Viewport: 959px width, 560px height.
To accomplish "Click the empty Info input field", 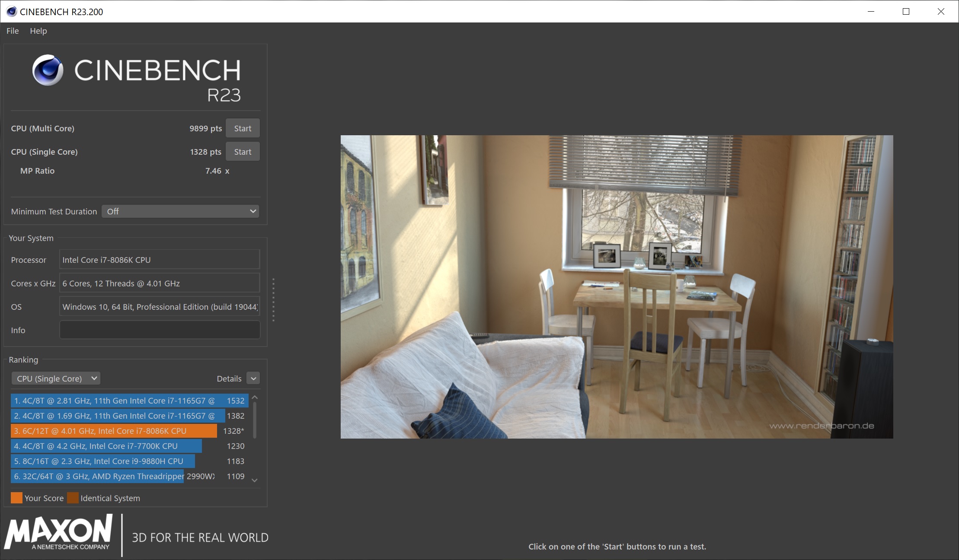I will [x=160, y=330].
